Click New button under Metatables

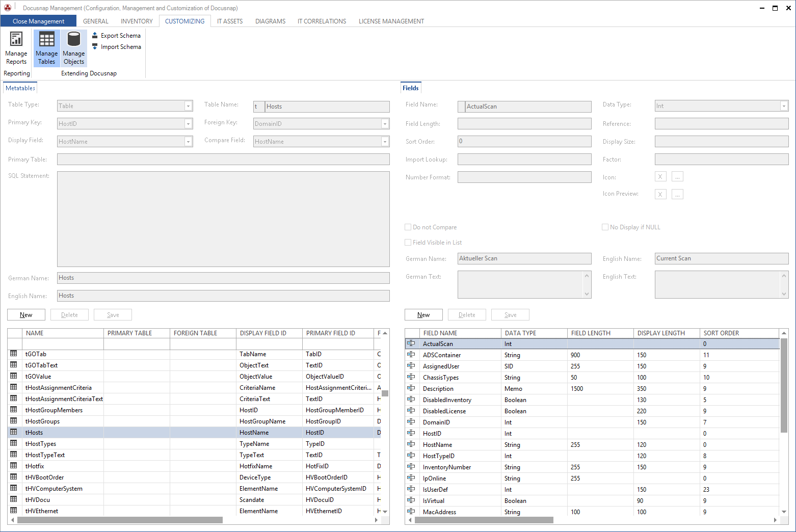[26, 315]
